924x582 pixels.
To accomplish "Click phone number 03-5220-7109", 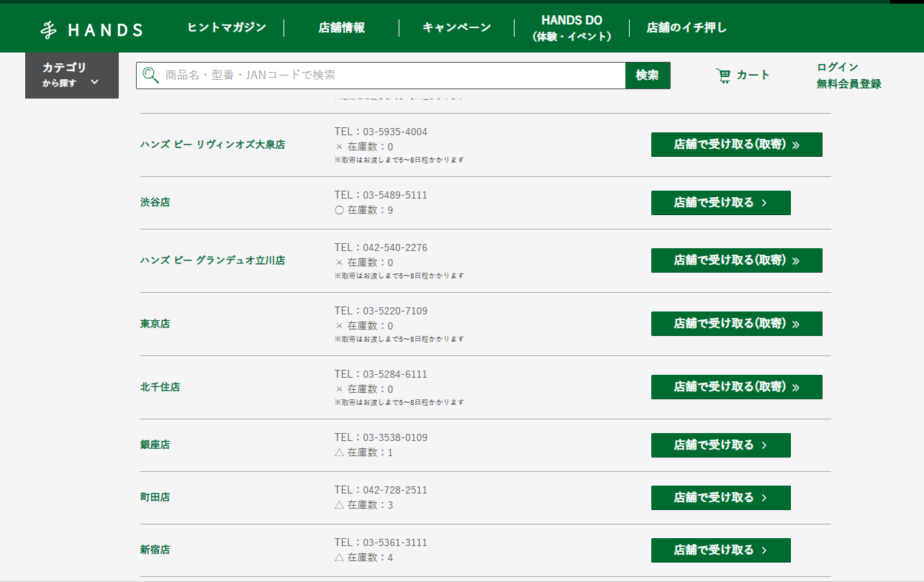I will tap(395, 312).
